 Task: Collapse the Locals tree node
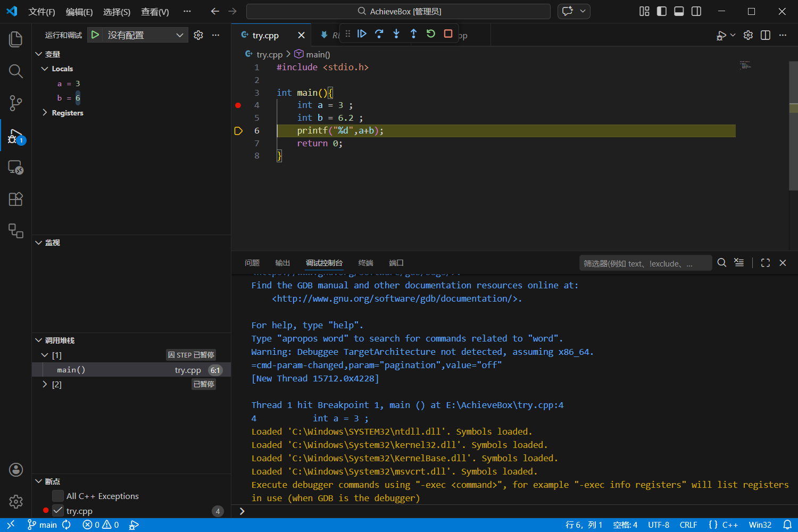(45, 69)
